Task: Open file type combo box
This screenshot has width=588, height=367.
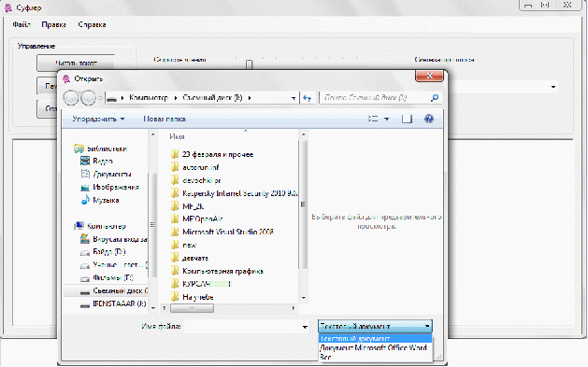Action: (375, 327)
